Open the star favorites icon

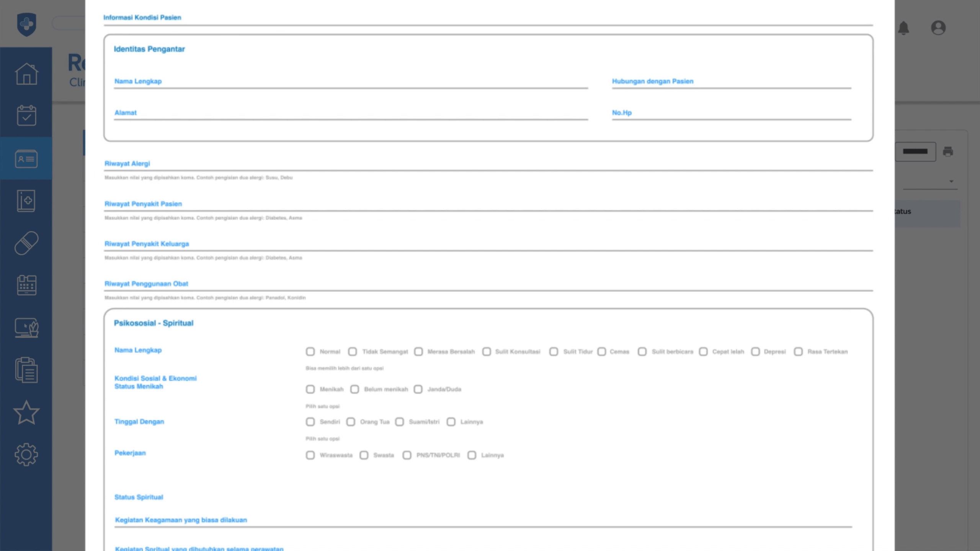26,412
